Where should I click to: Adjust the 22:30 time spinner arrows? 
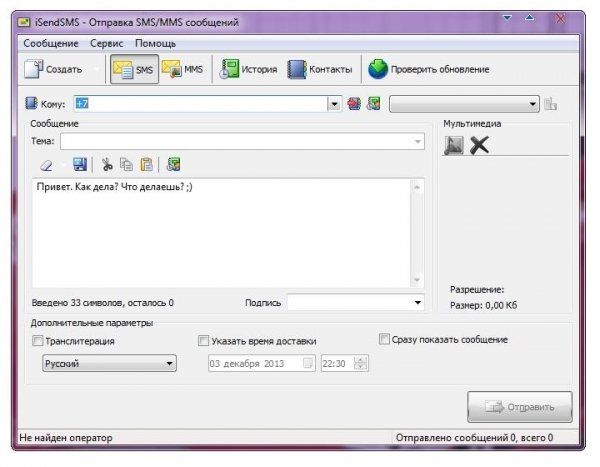[x=360, y=363]
